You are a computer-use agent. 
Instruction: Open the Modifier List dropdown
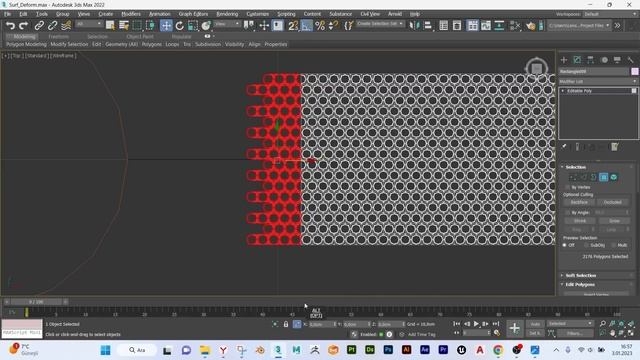[x=598, y=82]
